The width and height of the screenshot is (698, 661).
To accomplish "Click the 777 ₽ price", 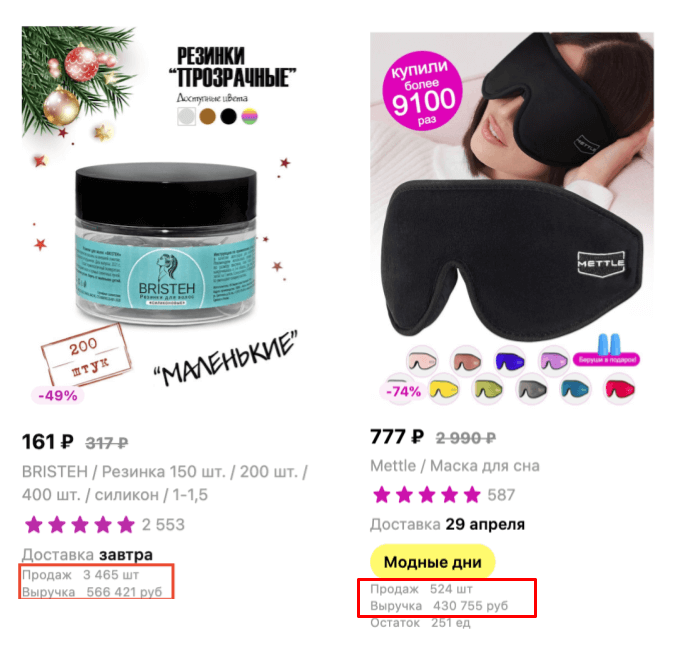I will [397, 437].
